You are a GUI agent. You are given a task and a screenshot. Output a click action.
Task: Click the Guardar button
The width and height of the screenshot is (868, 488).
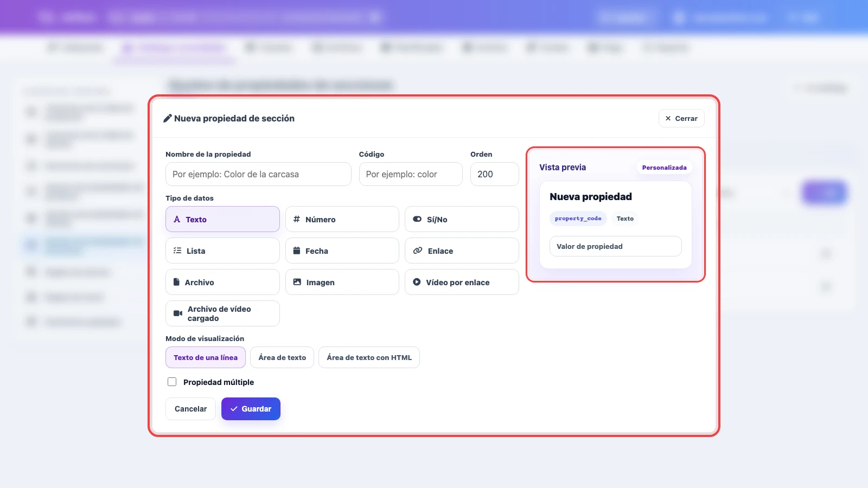(x=251, y=409)
